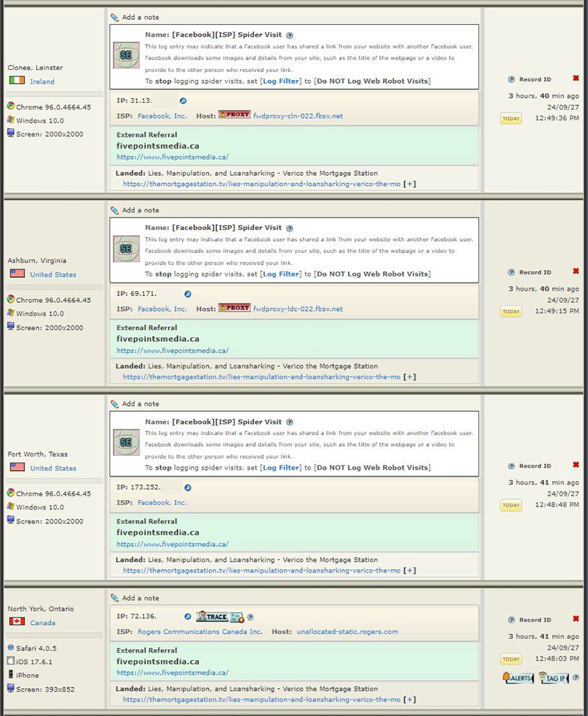The width and height of the screenshot is (588, 716).
Task: Click Record ID help icon for 12:48:03 PM entry
Action: (512, 620)
